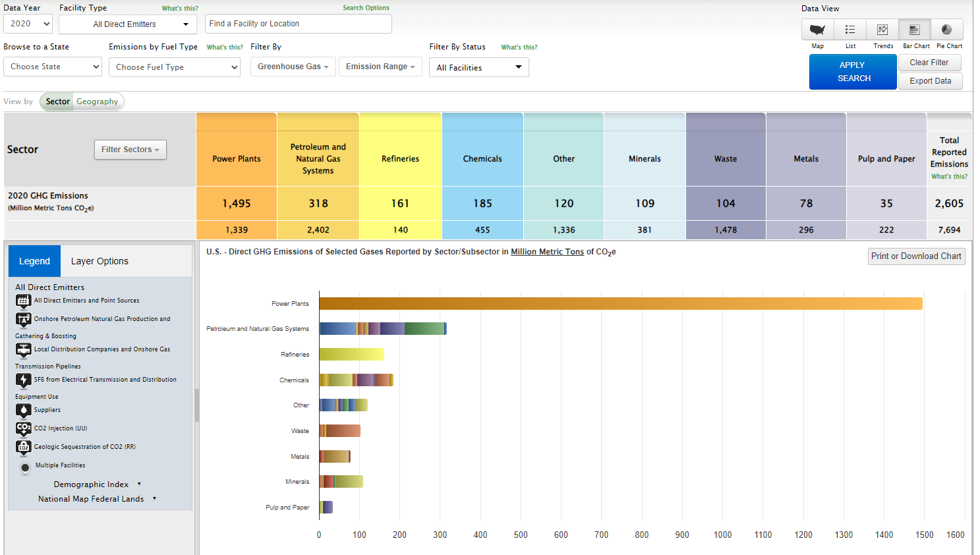Toggle view by Geography

click(97, 102)
